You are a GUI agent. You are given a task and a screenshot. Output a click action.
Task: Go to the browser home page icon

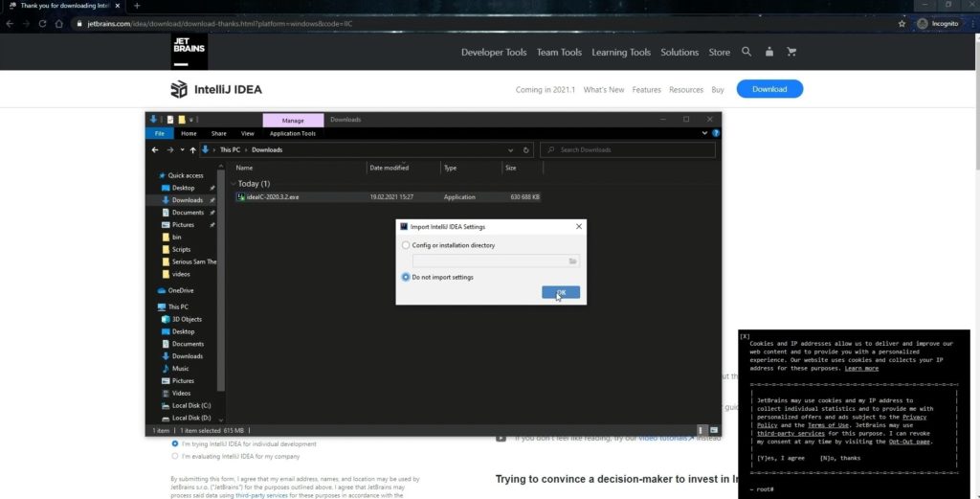[58, 24]
